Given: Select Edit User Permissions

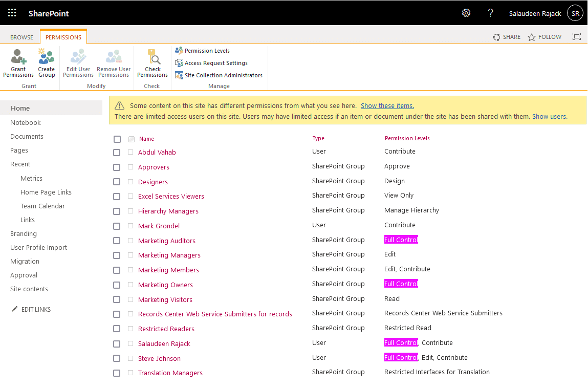Looking at the screenshot, I should coord(78,62).
